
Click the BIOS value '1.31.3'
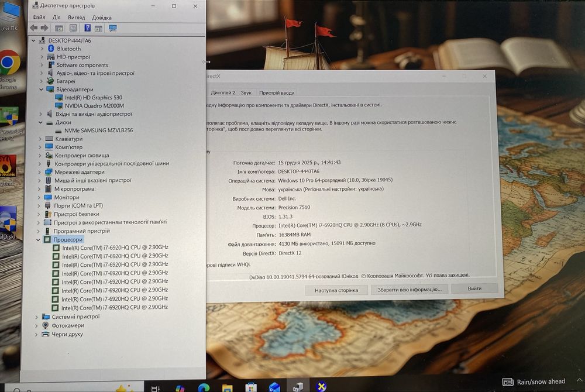[285, 216]
